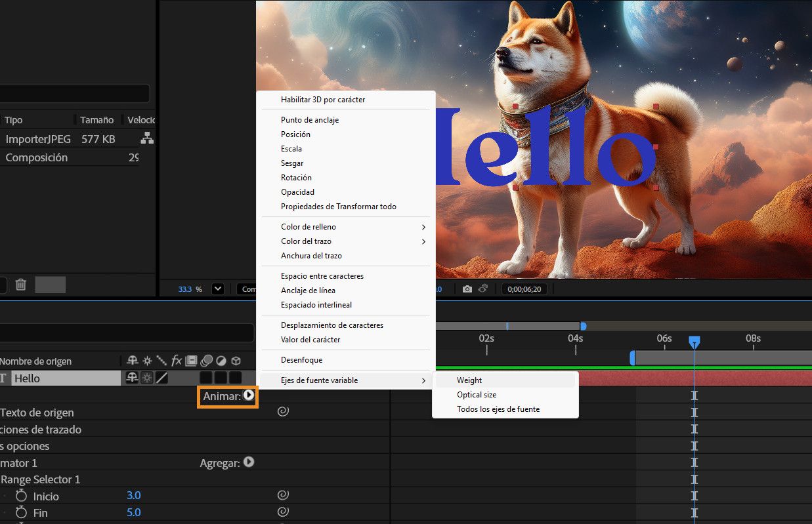Select Escala from the Animar menu
This screenshot has height=524, width=812.
[345, 149]
